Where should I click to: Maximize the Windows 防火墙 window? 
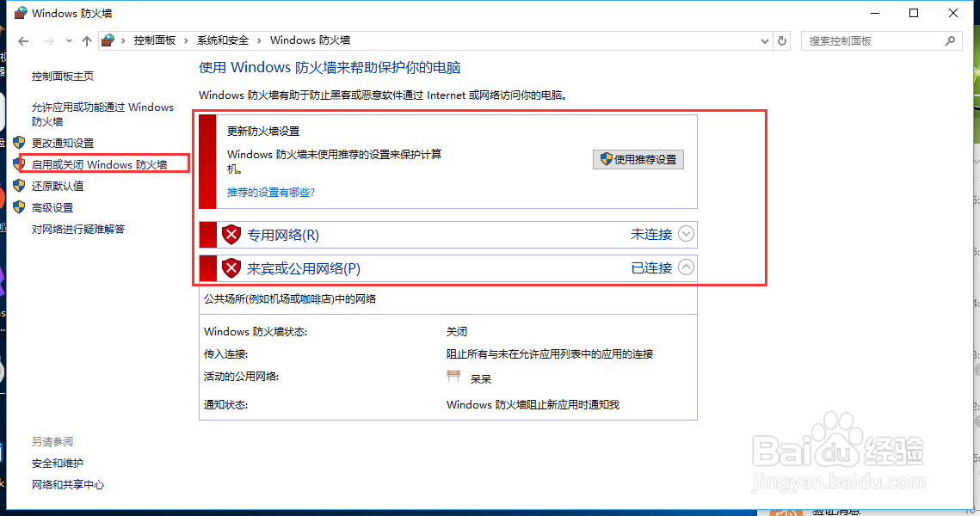[x=914, y=13]
